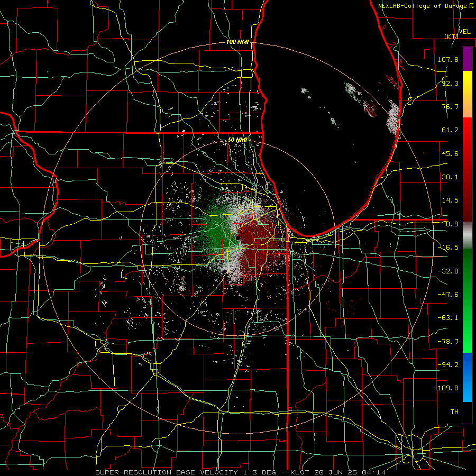Click the 92.3 value on velocity scale

(450, 83)
